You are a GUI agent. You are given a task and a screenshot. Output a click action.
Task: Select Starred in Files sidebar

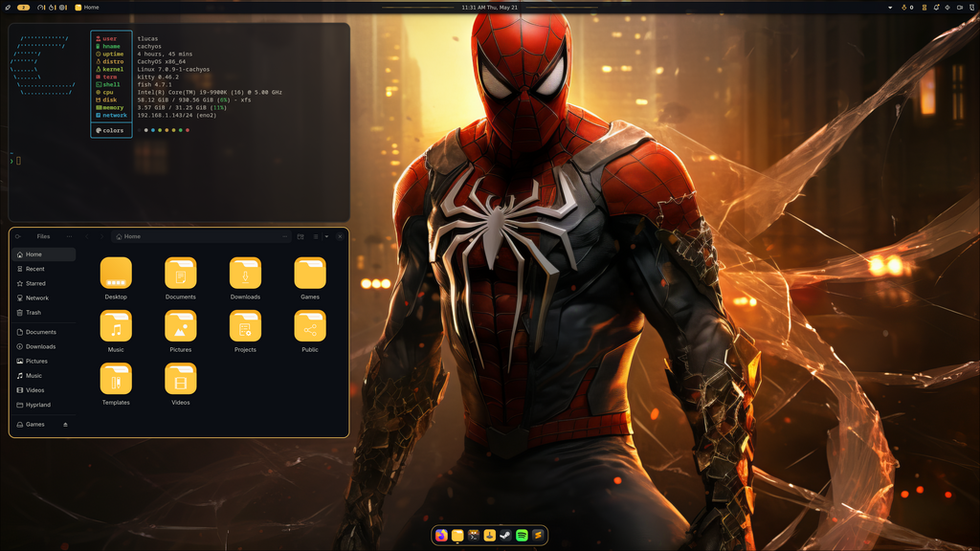pyautogui.click(x=44, y=283)
